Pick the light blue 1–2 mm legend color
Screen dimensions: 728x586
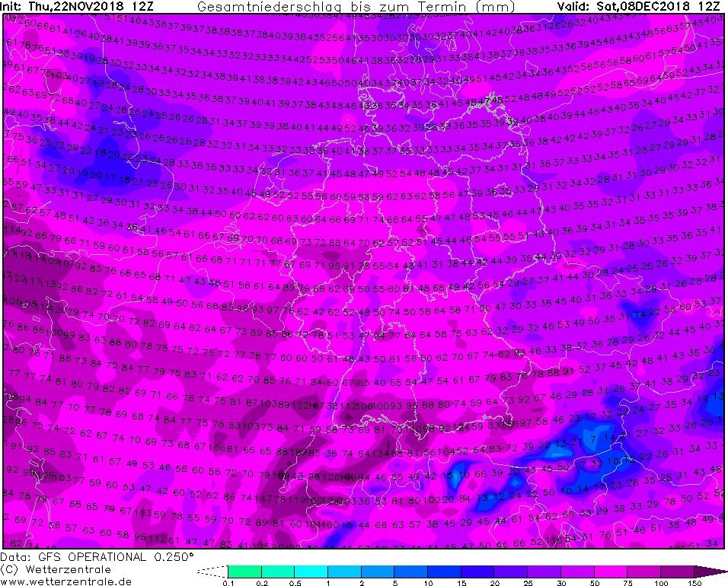point(344,571)
